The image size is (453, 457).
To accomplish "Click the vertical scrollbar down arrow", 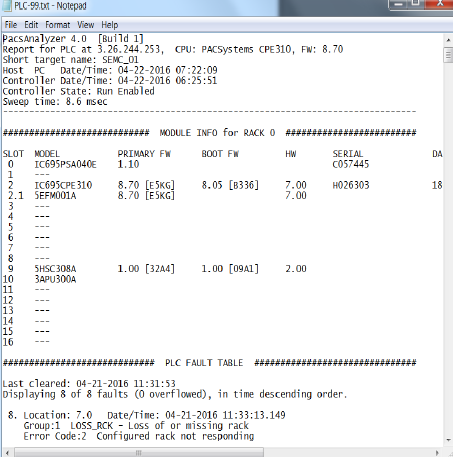I will tap(448, 440).
